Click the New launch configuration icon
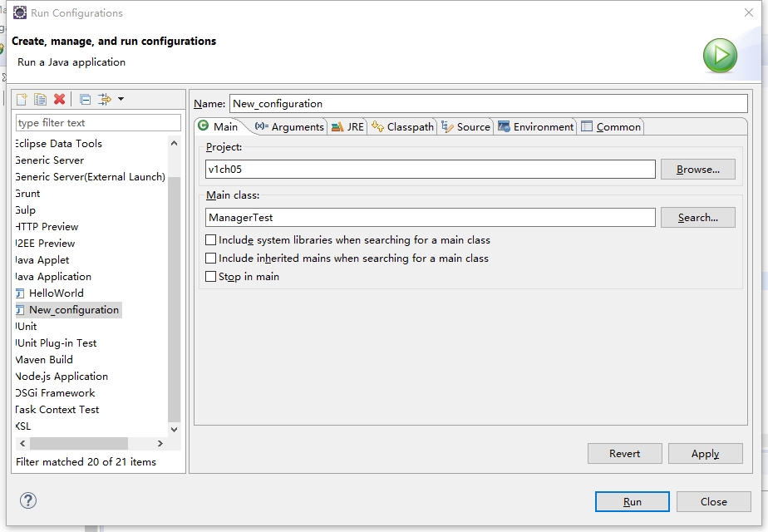Screen dimensions: 768x532 point(22,100)
